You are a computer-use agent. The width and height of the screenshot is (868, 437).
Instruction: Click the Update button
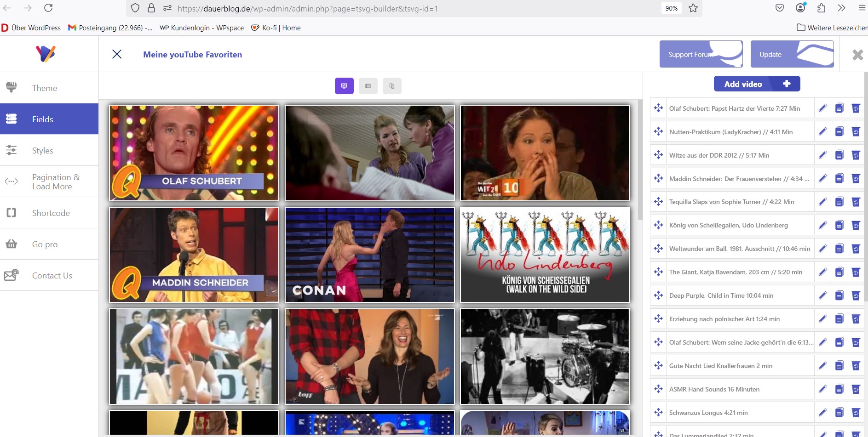tap(792, 54)
